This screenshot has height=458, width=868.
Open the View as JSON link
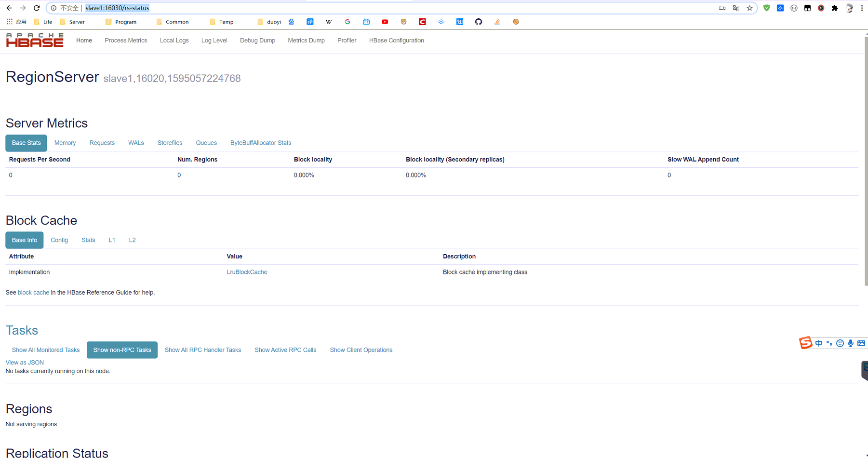[25, 363]
